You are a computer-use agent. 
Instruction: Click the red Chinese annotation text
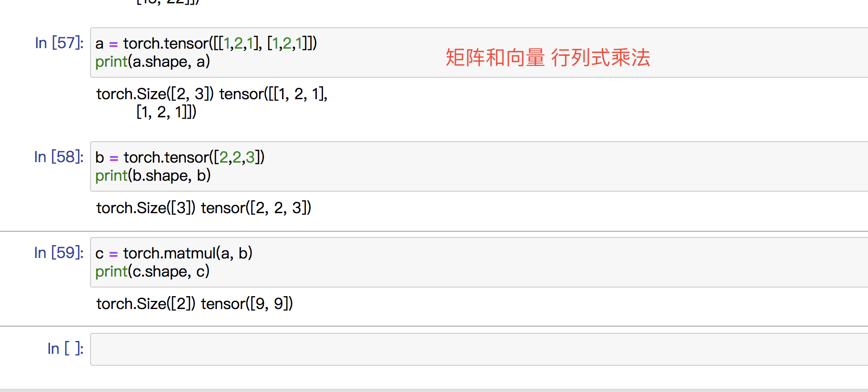coord(548,58)
